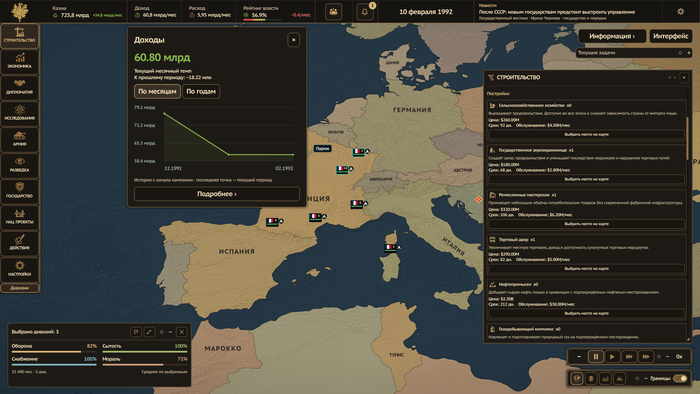Expand the Информация › menu
The image size is (700, 394).
[612, 36]
